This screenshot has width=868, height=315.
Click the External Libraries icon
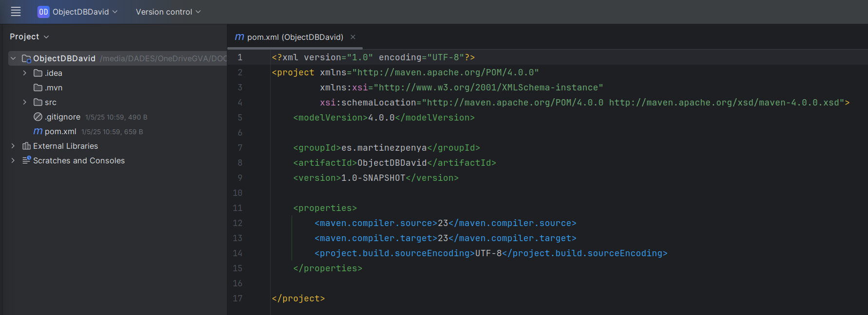click(x=26, y=146)
